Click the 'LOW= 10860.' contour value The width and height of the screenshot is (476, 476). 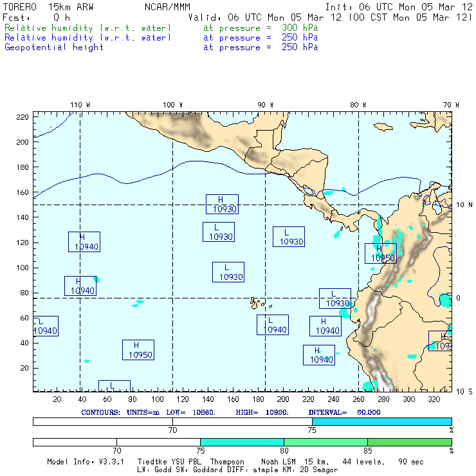coord(190,412)
